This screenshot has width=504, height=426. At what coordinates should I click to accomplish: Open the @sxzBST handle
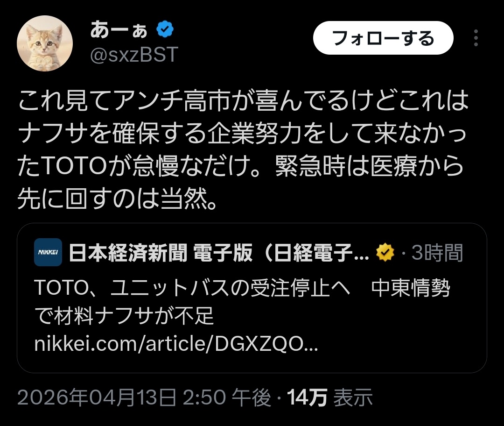click(x=134, y=54)
